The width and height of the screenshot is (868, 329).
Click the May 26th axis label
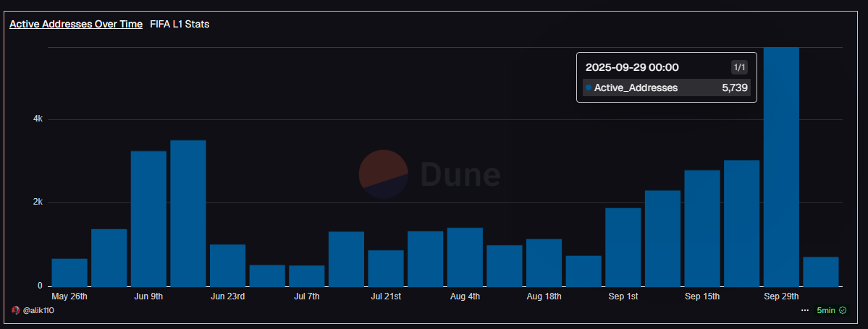click(69, 296)
